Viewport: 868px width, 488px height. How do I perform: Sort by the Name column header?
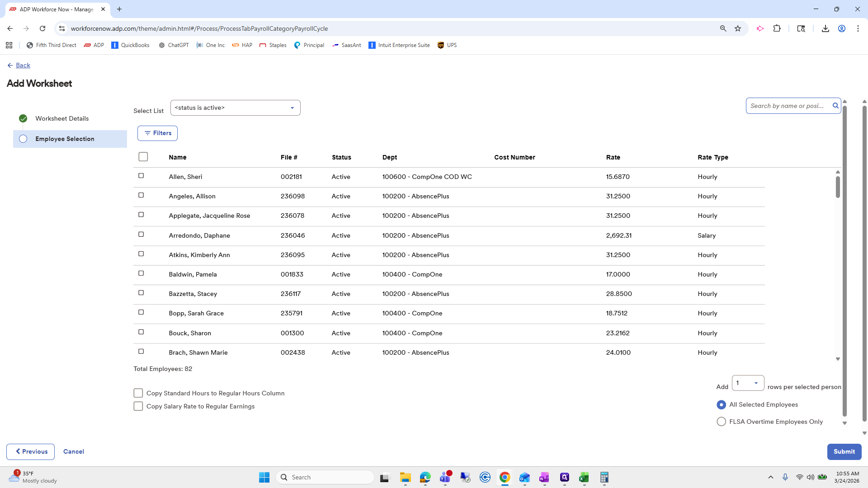click(x=178, y=157)
